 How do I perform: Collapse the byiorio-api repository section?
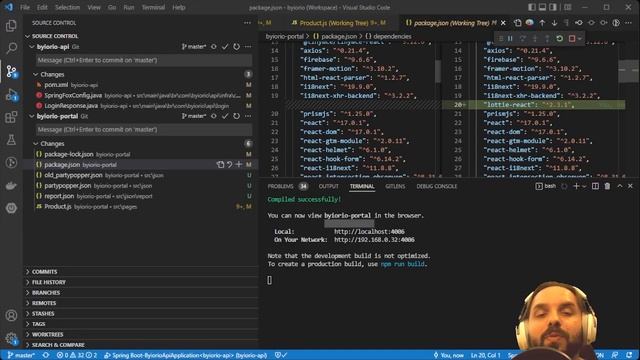coord(32,47)
